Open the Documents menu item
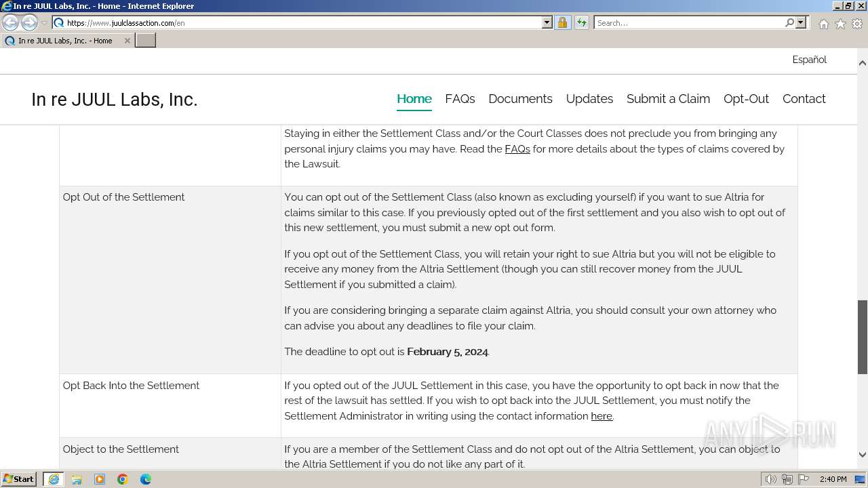 click(520, 99)
